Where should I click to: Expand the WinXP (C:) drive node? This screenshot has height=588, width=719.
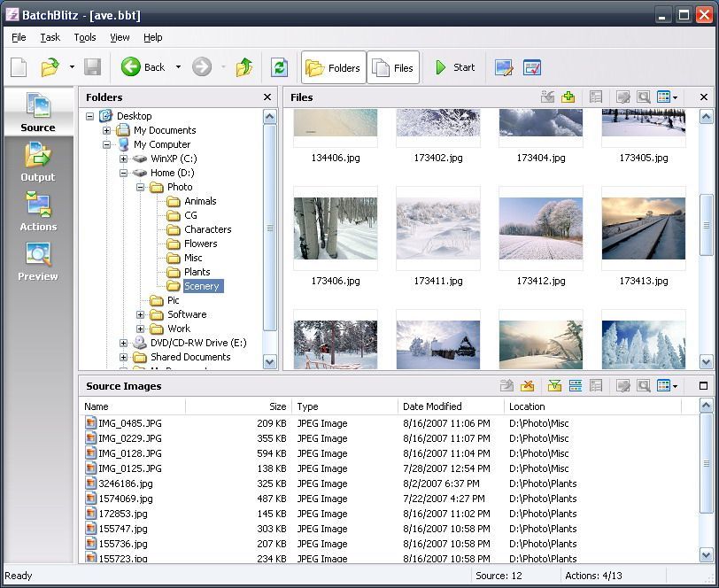tap(123, 159)
